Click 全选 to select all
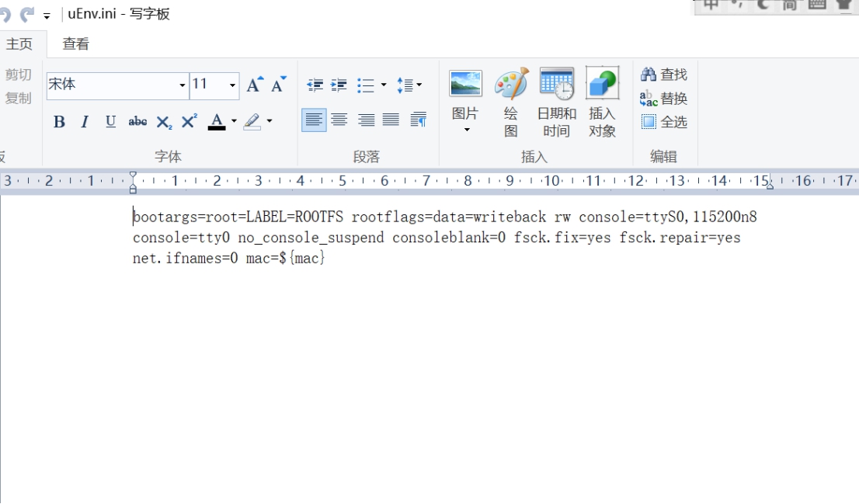The width and height of the screenshot is (859, 504). pyautogui.click(x=663, y=122)
